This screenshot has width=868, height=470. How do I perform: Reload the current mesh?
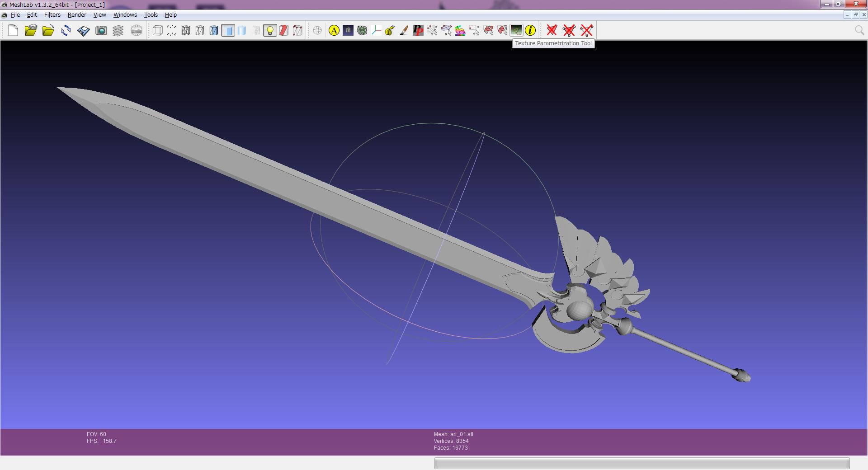pyautogui.click(x=66, y=30)
